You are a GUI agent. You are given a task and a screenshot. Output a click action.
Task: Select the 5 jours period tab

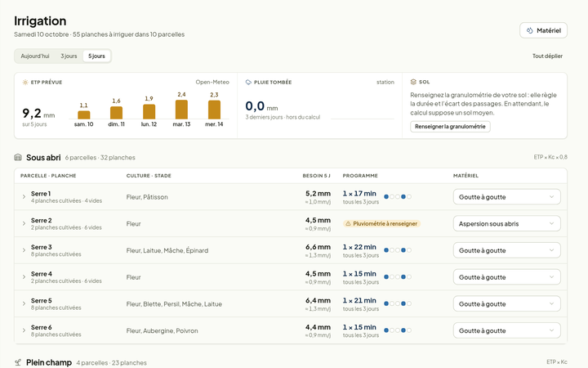pos(96,56)
